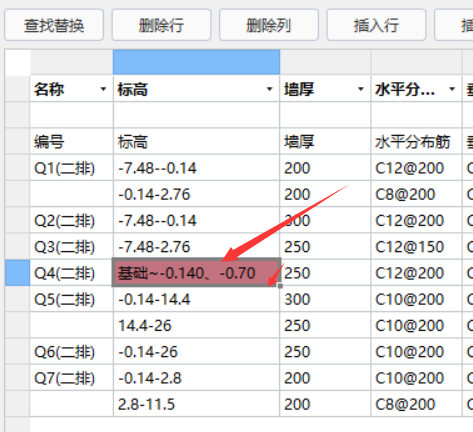473x432 pixels.
Task: Select the cell Q7(二排)
Action: point(72,378)
